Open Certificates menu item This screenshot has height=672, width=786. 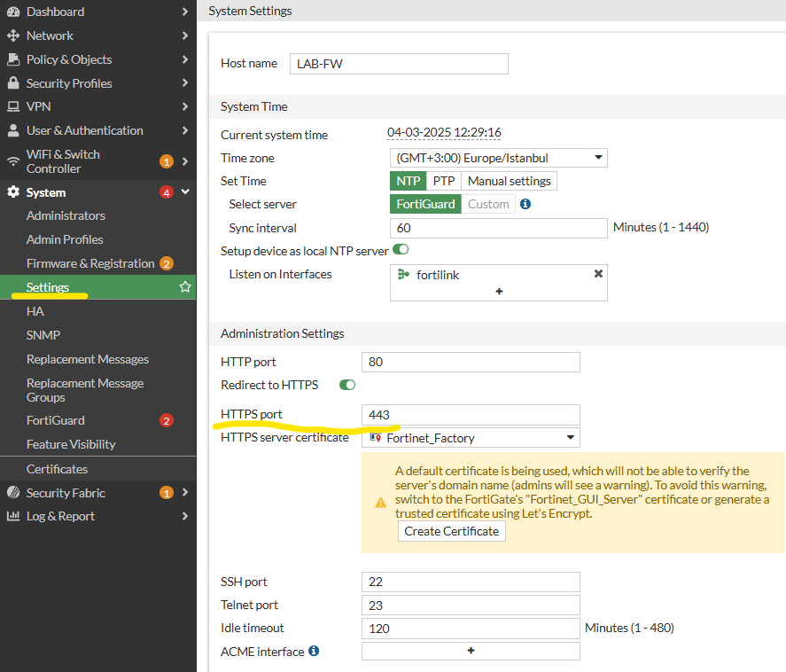(98, 469)
